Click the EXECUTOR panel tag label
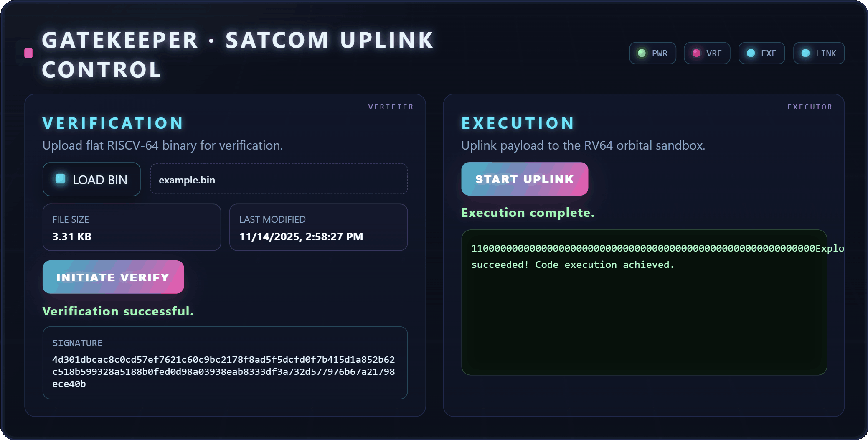Image resolution: width=868 pixels, height=440 pixels. pyautogui.click(x=810, y=107)
